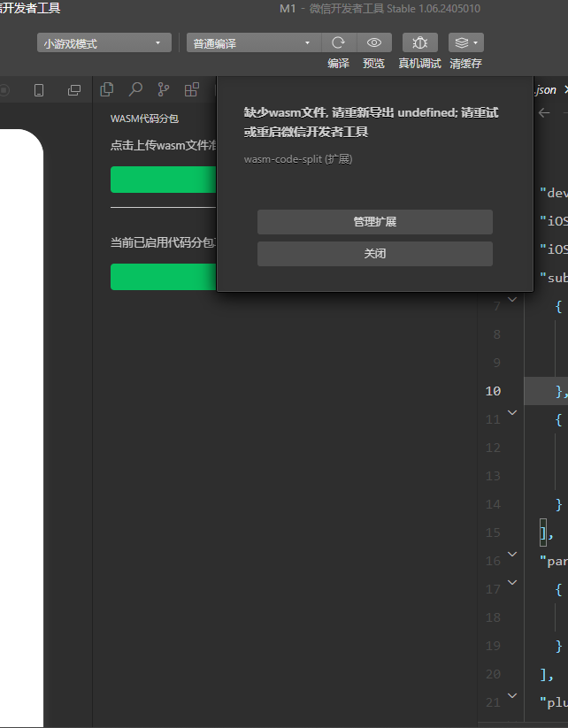Image resolution: width=568 pixels, height=728 pixels.
Task: Click the 真机调试 label
Action: (x=420, y=64)
